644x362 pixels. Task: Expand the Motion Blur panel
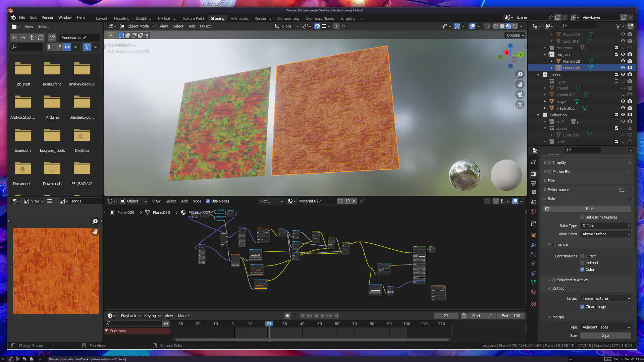[x=545, y=172]
